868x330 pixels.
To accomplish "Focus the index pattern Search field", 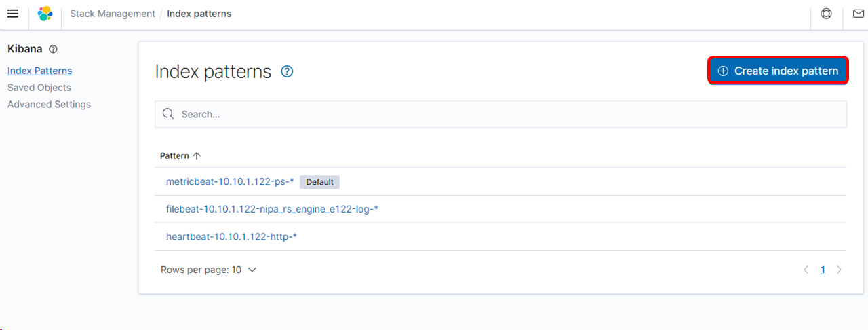I will pyautogui.click(x=502, y=114).
